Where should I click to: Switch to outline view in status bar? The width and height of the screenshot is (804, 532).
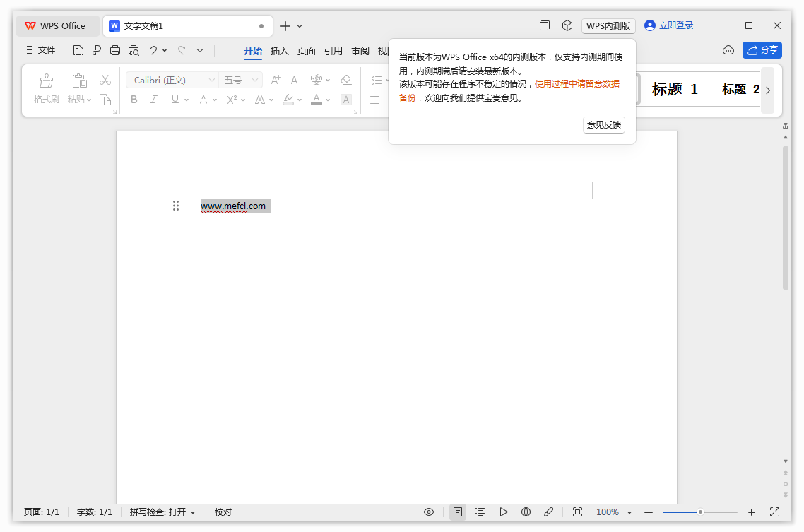point(480,512)
